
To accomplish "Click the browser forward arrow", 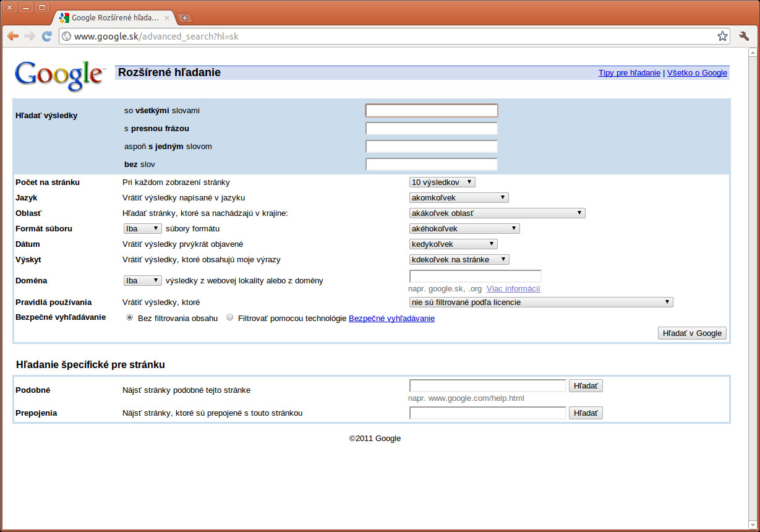I will (x=30, y=36).
